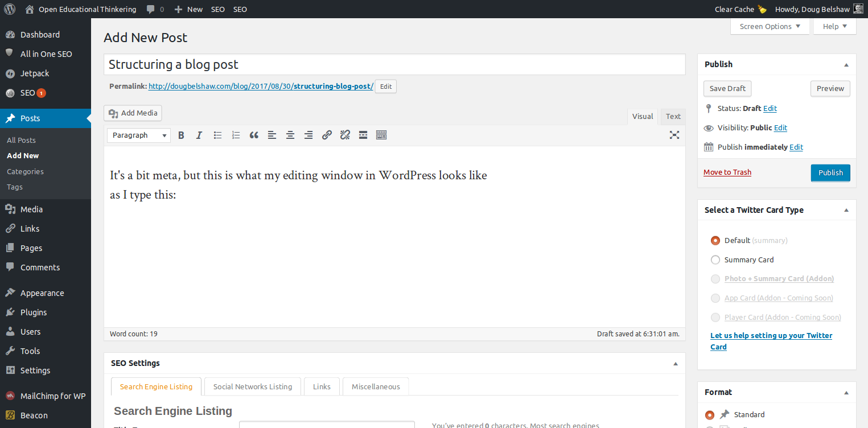Open the Screen Options dropdown
Image resolution: width=868 pixels, height=428 pixels.
click(x=770, y=26)
